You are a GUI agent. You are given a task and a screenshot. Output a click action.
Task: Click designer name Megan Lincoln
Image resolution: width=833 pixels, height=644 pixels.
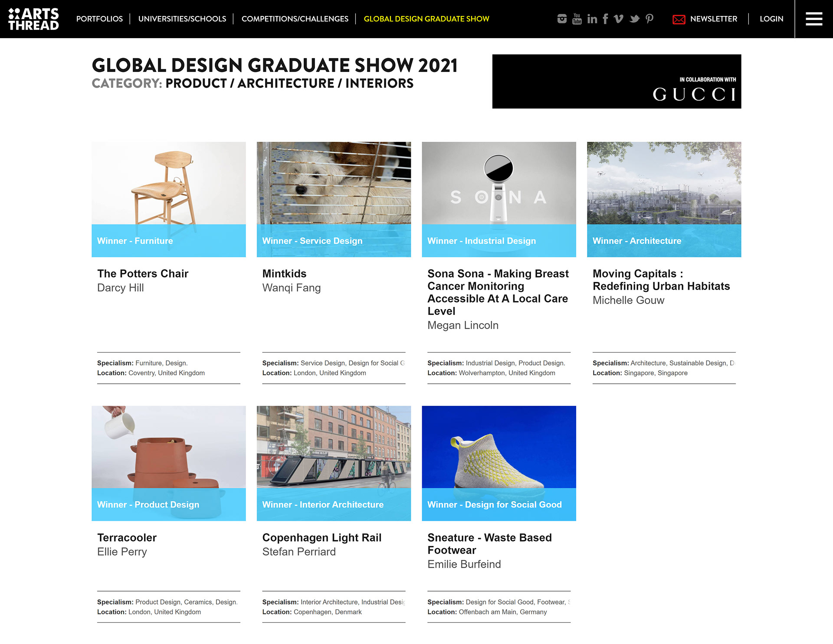[x=463, y=325]
